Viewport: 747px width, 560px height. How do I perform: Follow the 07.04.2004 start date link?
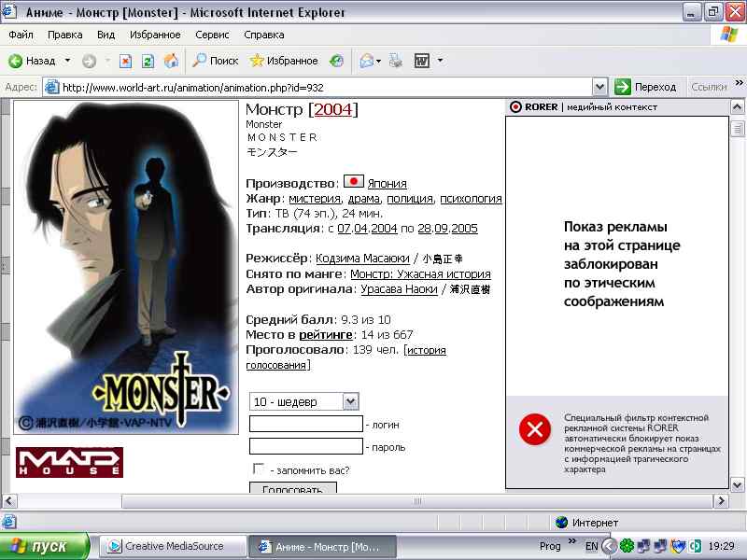point(367,229)
